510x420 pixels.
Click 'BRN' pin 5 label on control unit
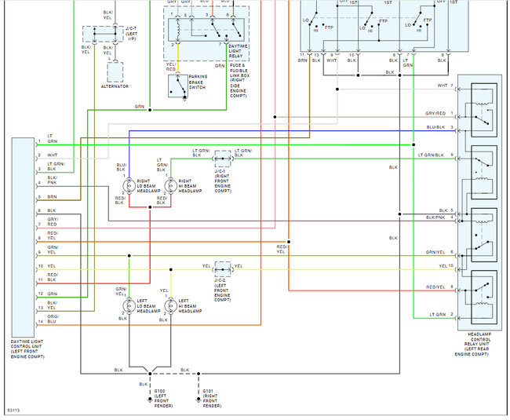[x=52, y=197]
